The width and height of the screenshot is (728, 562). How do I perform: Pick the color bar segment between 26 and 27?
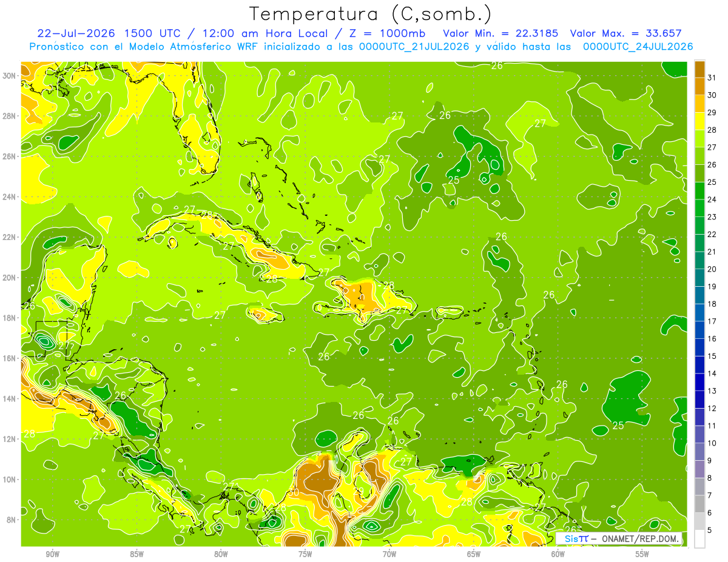pyautogui.click(x=699, y=156)
